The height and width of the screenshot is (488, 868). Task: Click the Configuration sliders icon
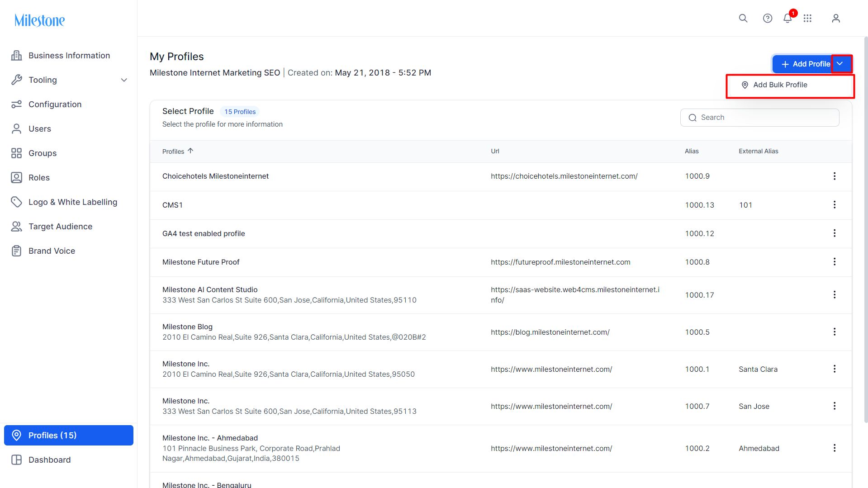tap(17, 104)
